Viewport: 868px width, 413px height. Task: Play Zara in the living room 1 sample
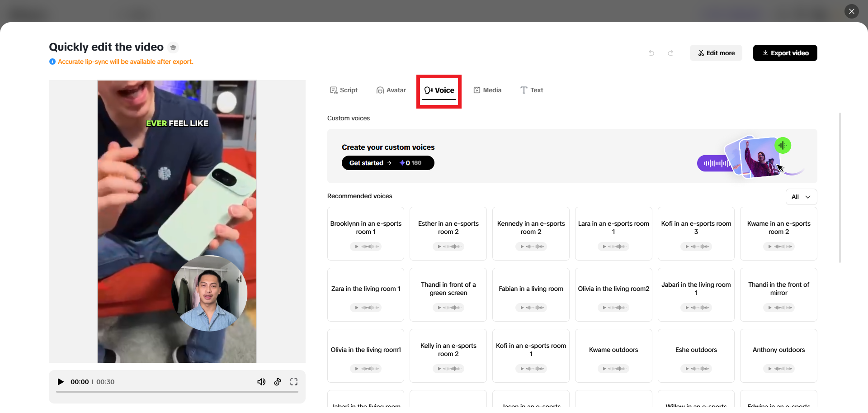pos(366,308)
